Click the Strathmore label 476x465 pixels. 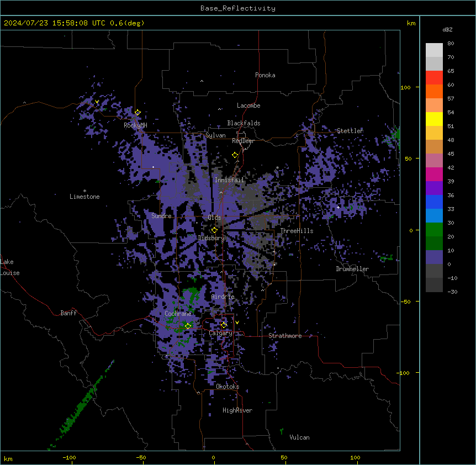pos(285,336)
